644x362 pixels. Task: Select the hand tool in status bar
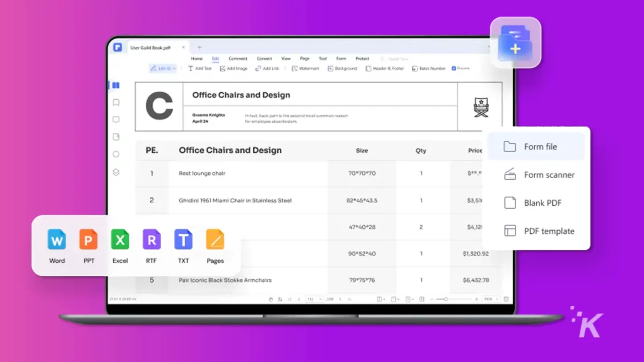pyautogui.click(x=271, y=299)
